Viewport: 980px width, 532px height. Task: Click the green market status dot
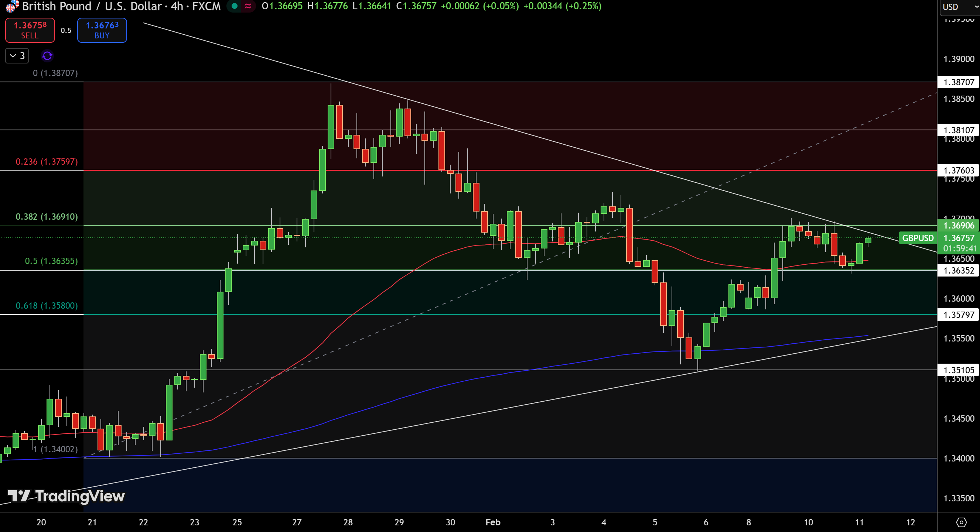click(x=235, y=6)
